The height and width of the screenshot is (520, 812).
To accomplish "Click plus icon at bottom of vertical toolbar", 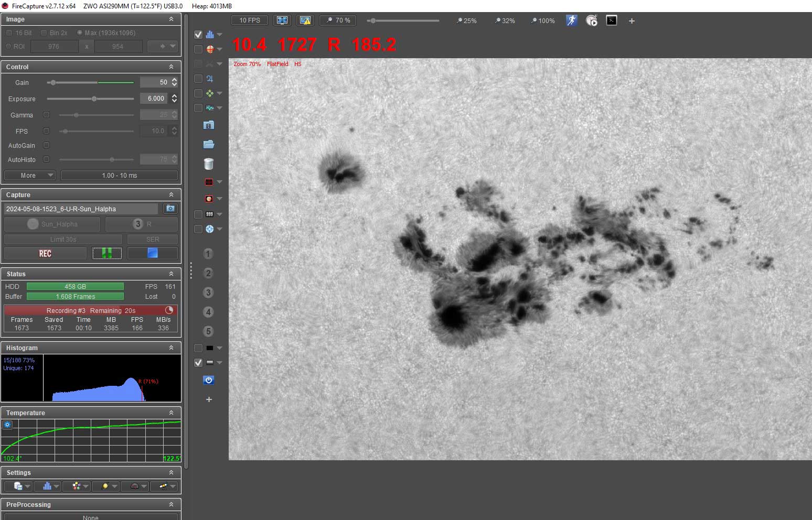I will [209, 399].
